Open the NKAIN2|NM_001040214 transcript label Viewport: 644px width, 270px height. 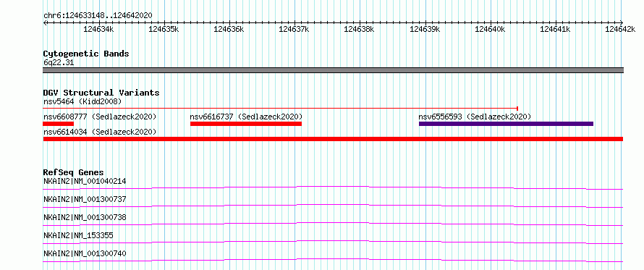[x=85, y=181]
